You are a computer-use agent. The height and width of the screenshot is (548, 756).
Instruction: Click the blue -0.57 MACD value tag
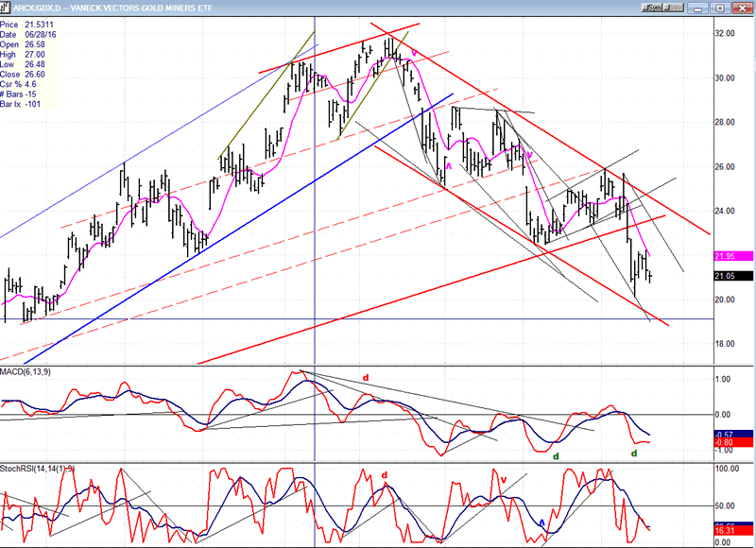coord(733,435)
